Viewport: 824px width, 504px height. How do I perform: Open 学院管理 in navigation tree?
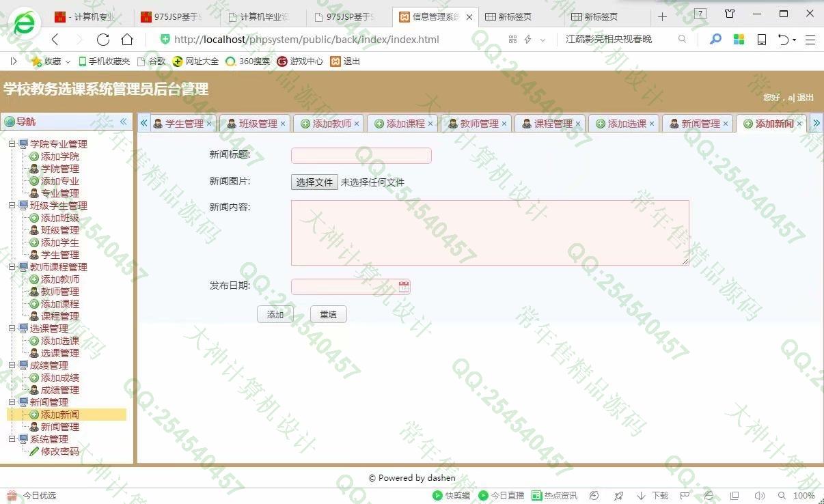pos(60,169)
